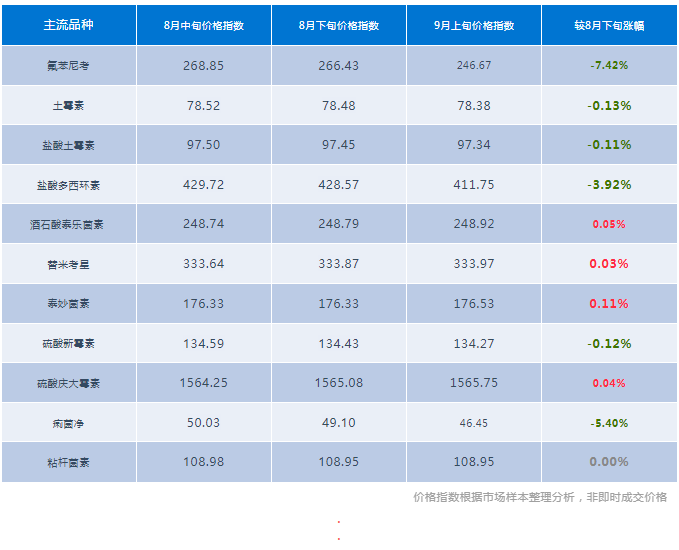The height and width of the screenshot is (550, 679).
Task: Select the 粘杆菌素 row name
Action: point(68,463)
